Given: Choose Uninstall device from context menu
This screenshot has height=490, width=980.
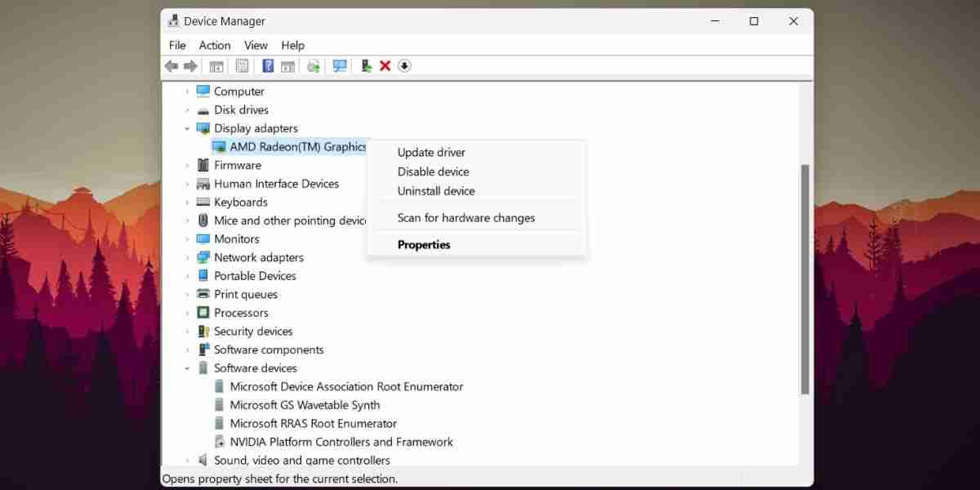Looking at the screenshot, I should (x=435, y=190).
